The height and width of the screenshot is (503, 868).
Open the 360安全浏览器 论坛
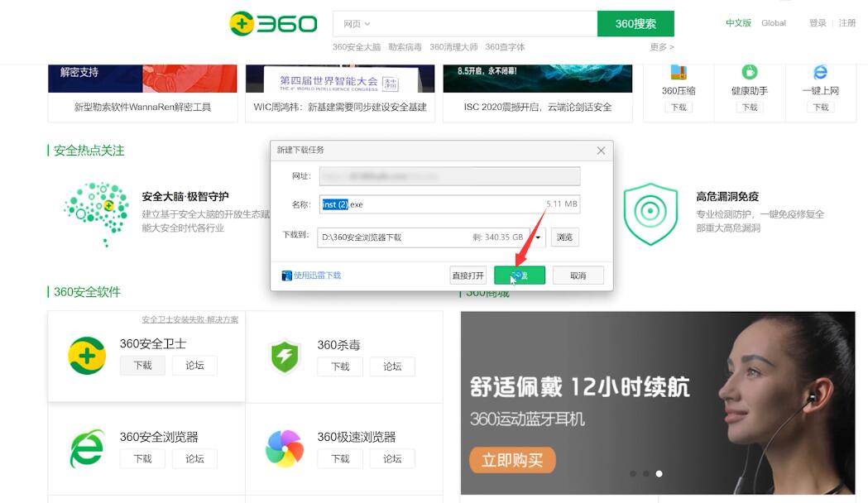194,458
